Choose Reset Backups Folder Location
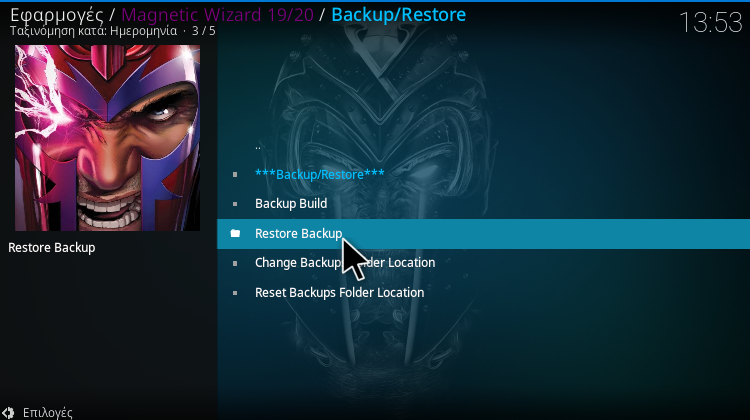This screenshot has height=420, width=750. click(x=484, y=293)
